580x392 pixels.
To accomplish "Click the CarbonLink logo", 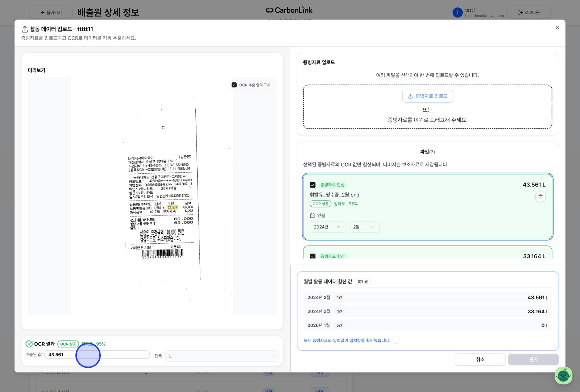I will coord(289,10).
